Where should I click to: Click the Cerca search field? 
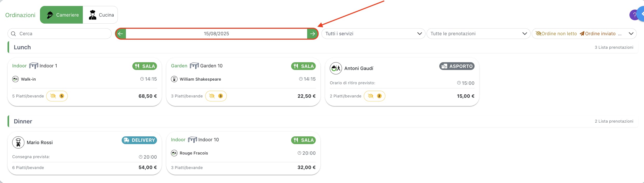coord(59,34)
